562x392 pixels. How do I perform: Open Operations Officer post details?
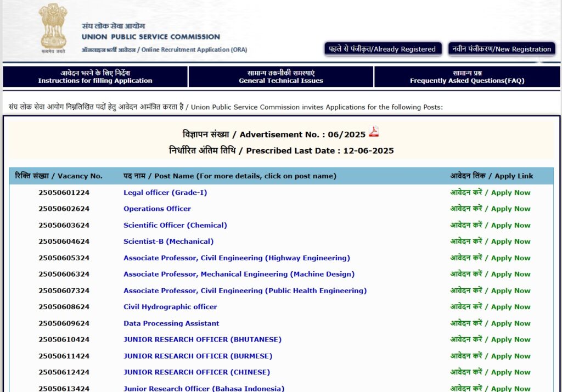(x=157, y=209)
